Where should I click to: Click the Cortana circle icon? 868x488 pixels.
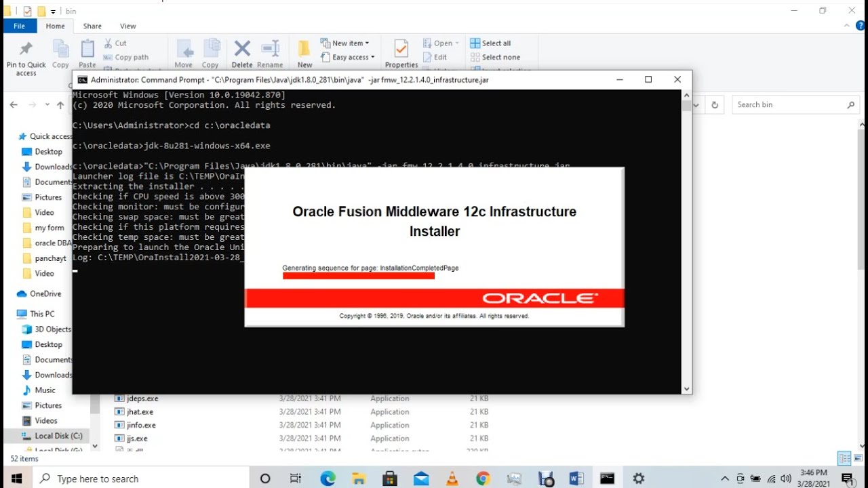(265, 479)
